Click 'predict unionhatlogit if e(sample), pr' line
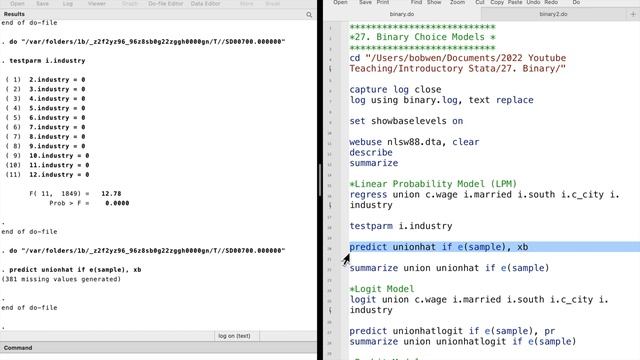 coord(452,331)
